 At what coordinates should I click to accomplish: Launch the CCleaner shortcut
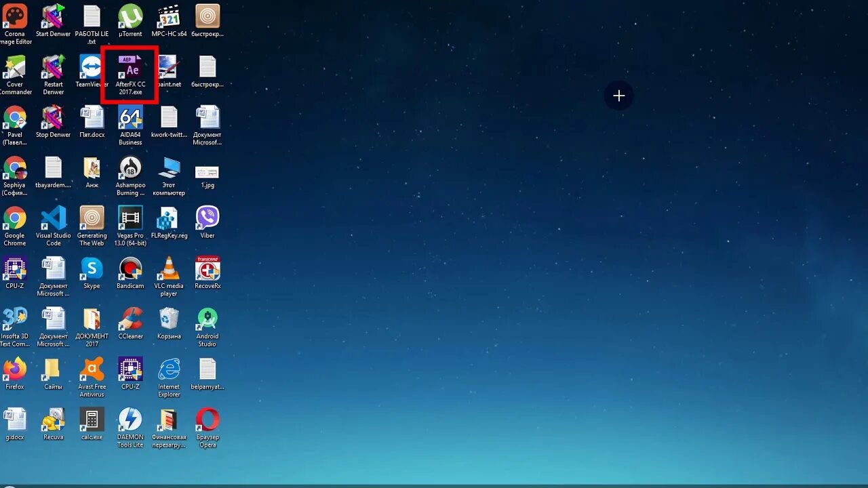pyautogui.click(x=130, y=323)
